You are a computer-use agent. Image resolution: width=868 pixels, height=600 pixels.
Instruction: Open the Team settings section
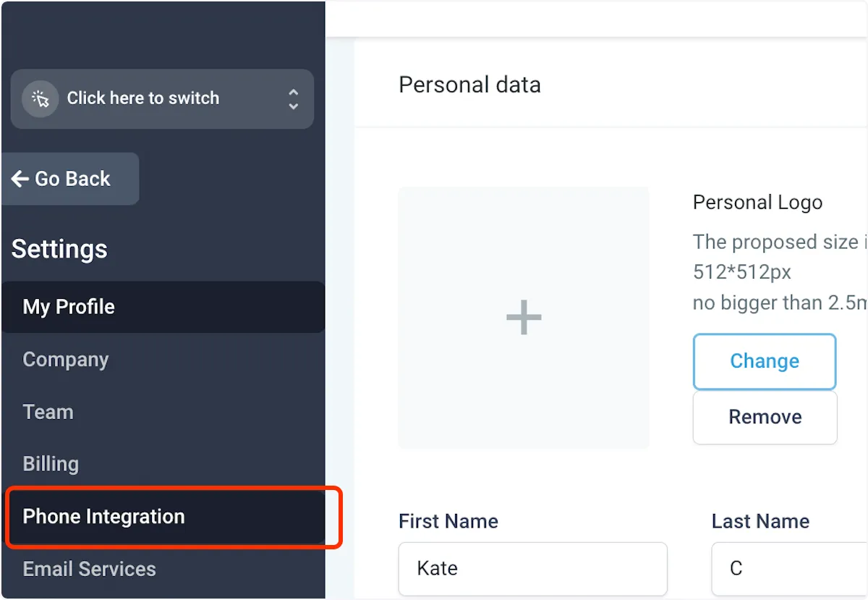48,412
